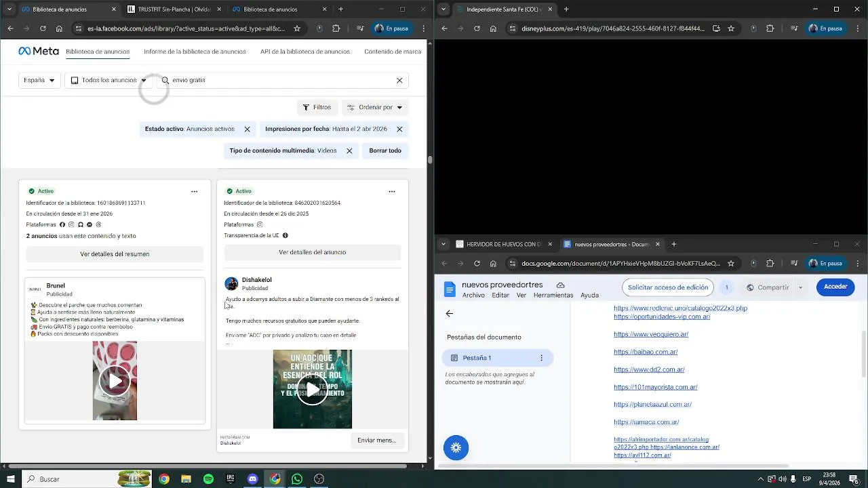The width and height of the screenshot is (868, 488).
Task: Open Discord from the taskbar
Action: pos(253,479)
